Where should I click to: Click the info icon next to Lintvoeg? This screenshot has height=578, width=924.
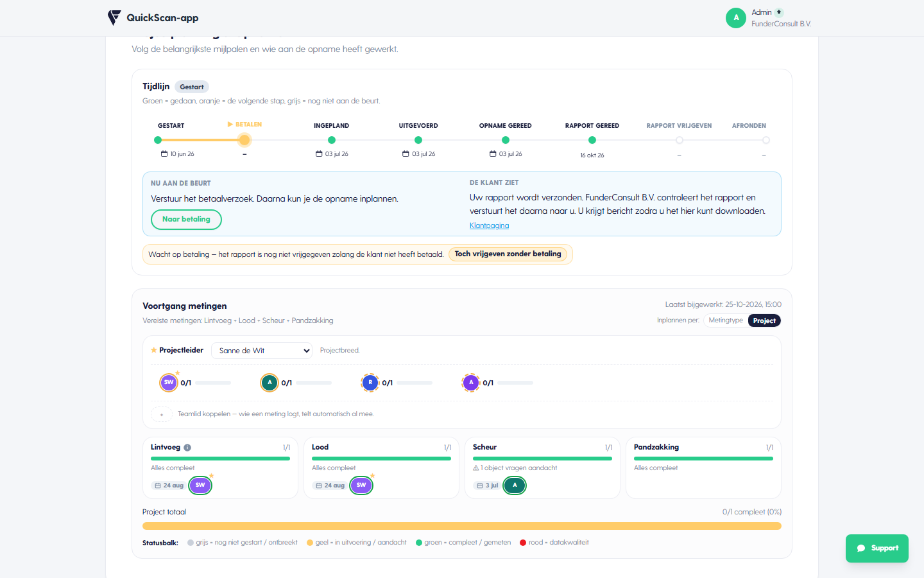click(x=187, y=448)
